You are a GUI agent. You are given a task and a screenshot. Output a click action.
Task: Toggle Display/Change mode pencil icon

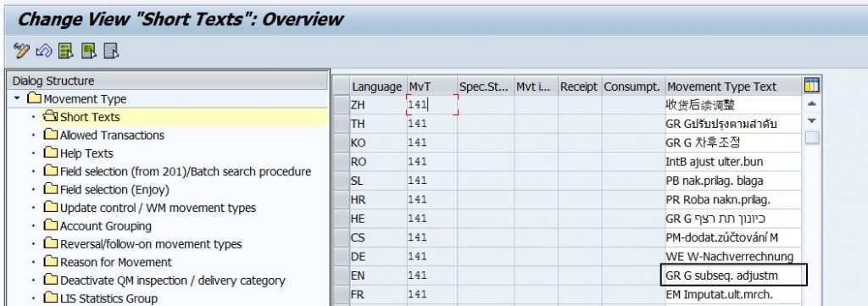[x=21, y=52]
